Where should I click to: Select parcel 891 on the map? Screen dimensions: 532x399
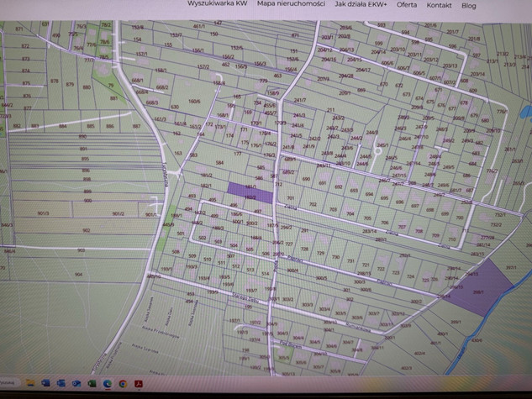click(82, 148)
